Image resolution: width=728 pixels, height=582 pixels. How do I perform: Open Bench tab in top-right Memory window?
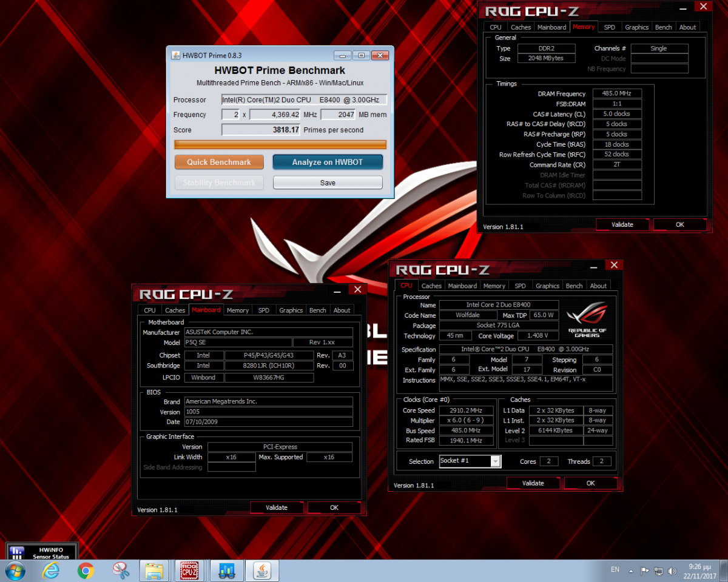click(664, 27)
